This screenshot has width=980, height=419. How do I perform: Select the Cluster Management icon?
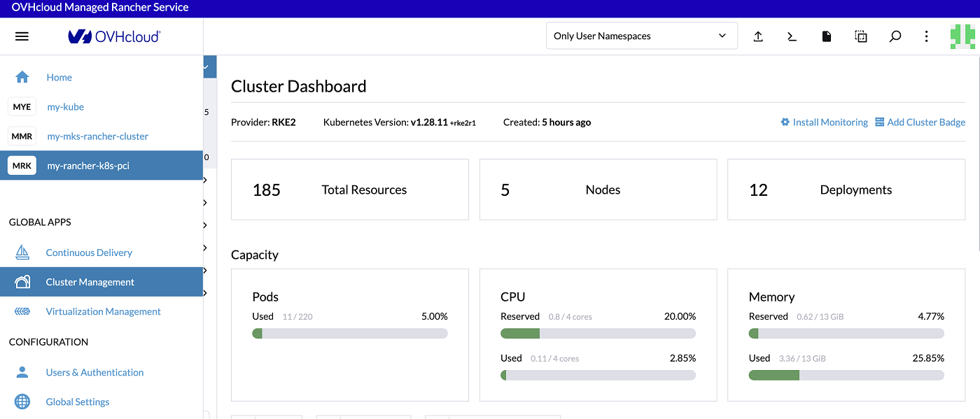tap(22, 281)
